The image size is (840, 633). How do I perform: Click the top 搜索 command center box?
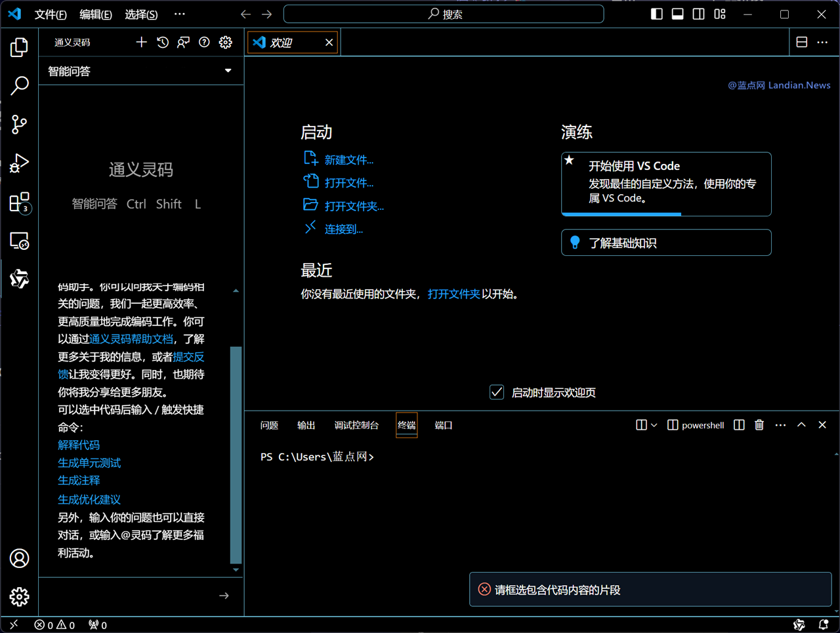(444, 14)
